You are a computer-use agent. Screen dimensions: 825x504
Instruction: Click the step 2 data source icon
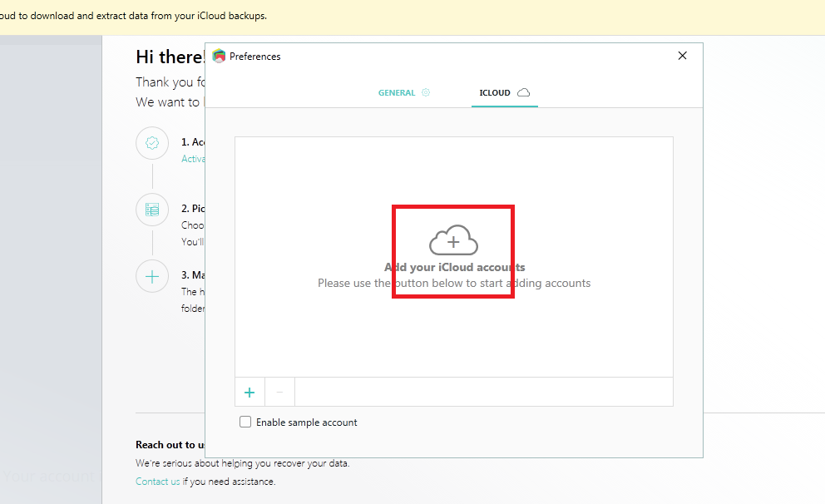tap(152, 210)
